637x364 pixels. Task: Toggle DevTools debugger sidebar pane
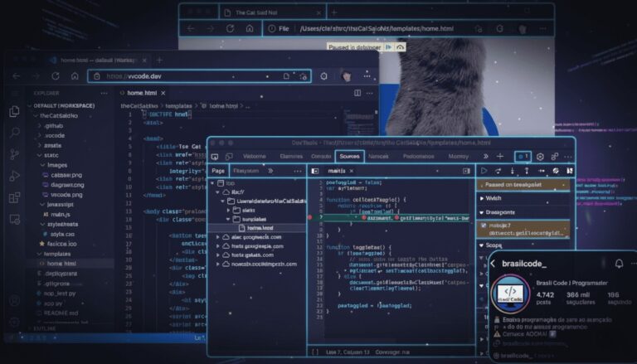466,171
